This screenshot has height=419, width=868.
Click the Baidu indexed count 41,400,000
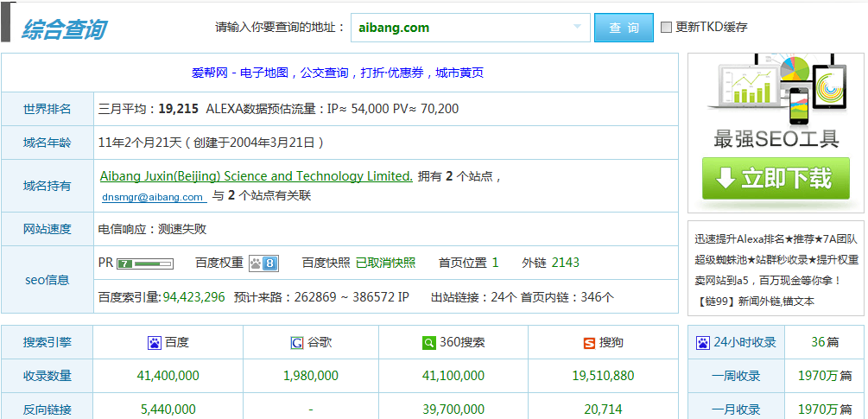pos(168,376)
